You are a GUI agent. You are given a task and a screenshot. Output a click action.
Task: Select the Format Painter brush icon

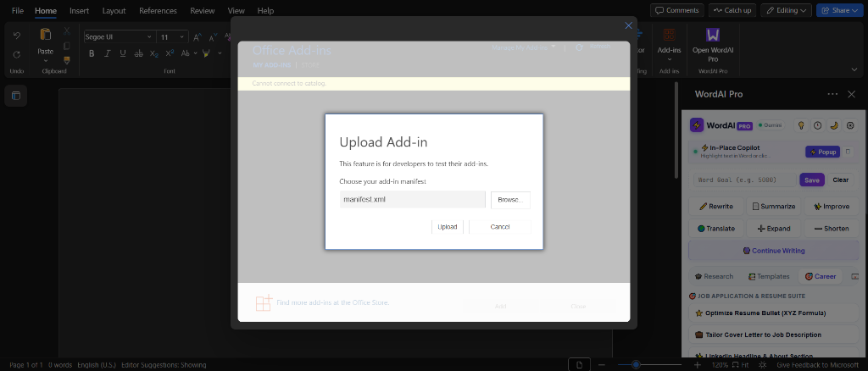coord(67,59)
